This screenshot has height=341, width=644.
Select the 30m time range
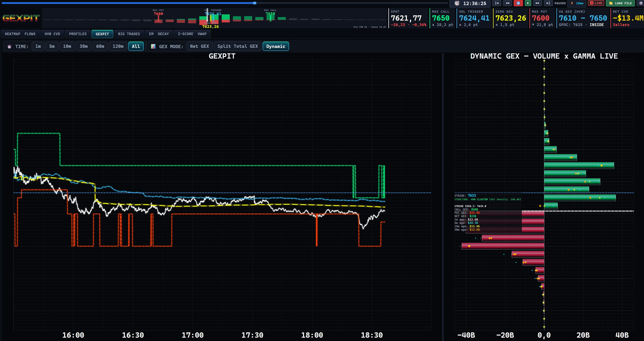(84, 46)
